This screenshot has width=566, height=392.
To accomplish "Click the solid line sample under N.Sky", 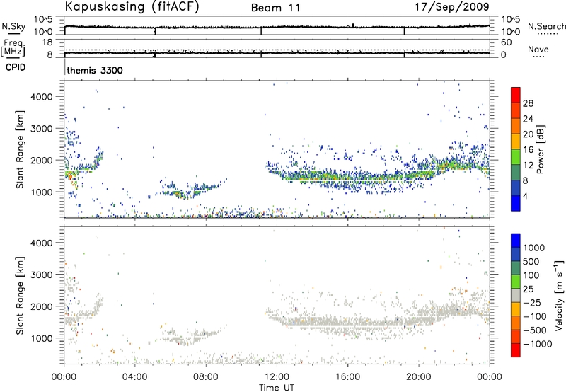I will pyautogui.click(x=13, y=33).
